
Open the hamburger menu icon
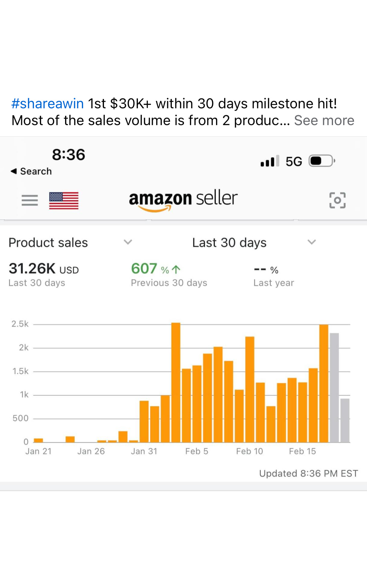point(30,200)
